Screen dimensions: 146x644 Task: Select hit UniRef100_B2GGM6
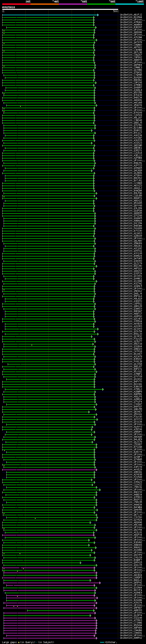(x=131, y=600)
